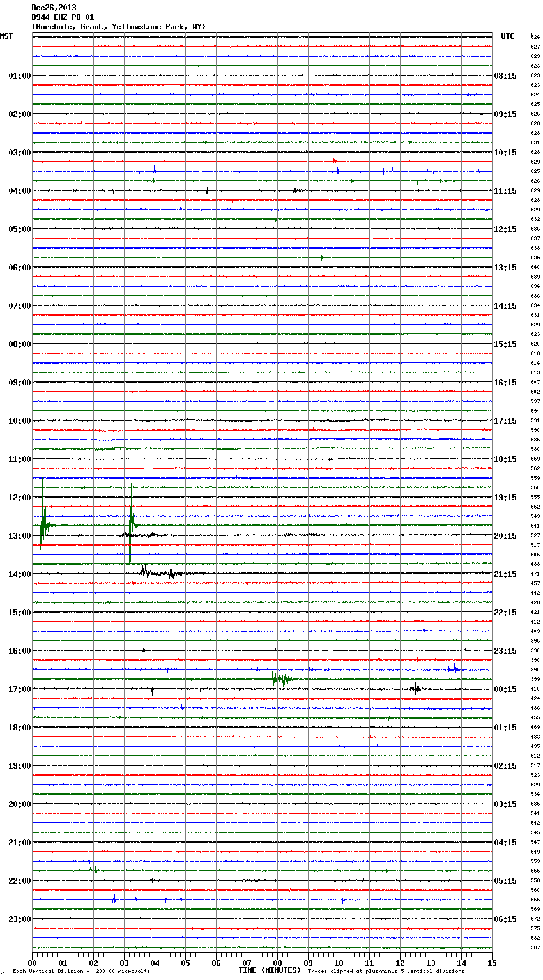Image resolution: width=543 pixels, height=980 pixels.
Task: Select the 19:00 MST time label
Action: [20, 766]
